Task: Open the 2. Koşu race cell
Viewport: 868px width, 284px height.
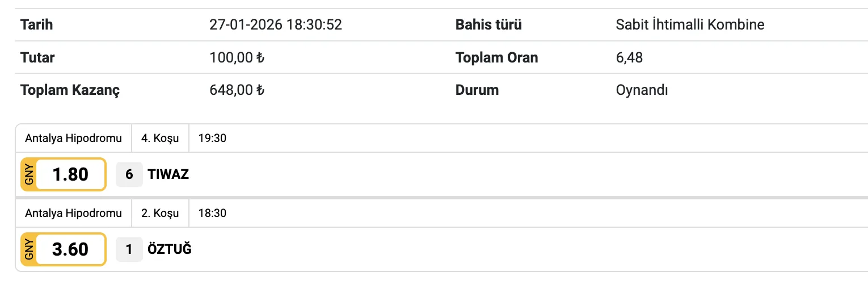Action: tap(160, 214)
